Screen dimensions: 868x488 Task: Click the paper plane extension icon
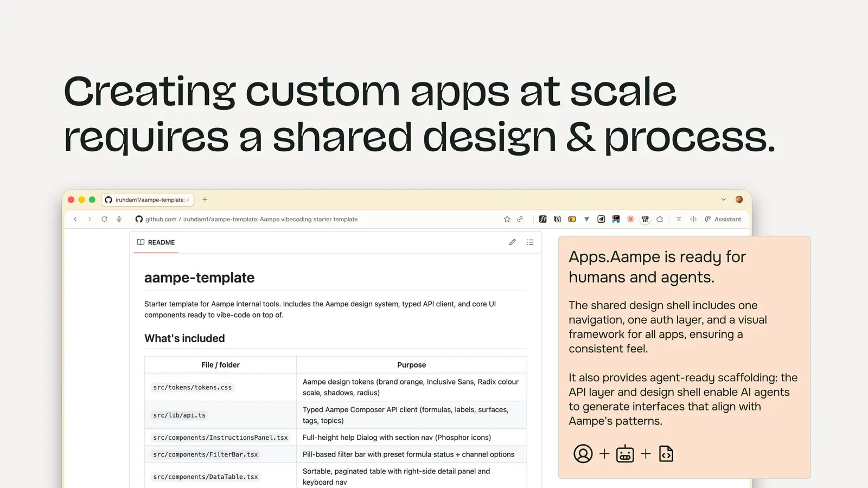tap(601, 219)
